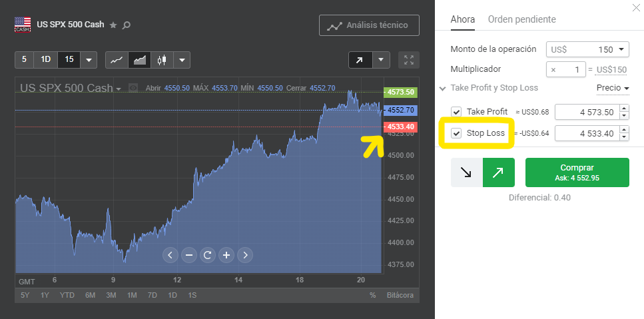The height and width of the screenshot is (319, 644).
Task: Click the US flag CASH instrument icon
Action: (23, 25)
